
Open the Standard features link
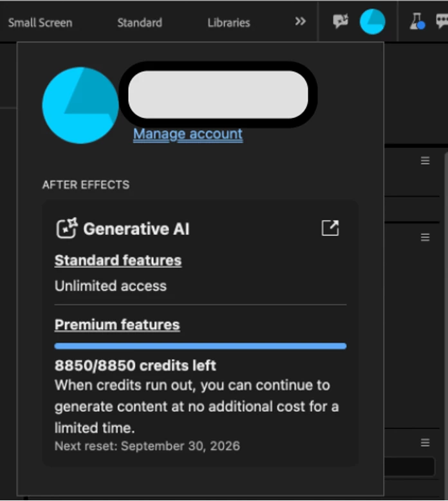click(118, 260)
